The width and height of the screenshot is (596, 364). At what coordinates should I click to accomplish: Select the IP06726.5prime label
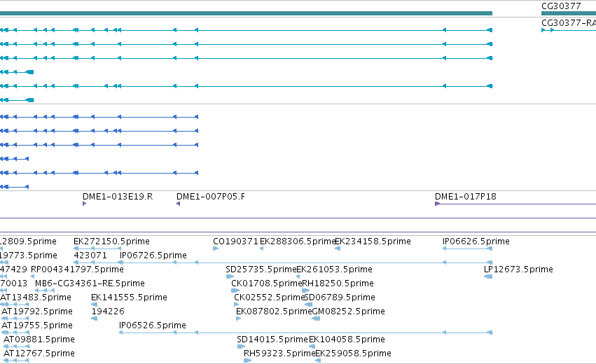(x=153, y=255)
